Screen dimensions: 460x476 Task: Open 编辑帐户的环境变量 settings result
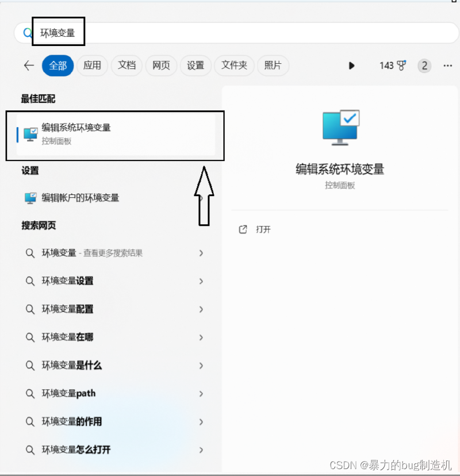(116, 198)
